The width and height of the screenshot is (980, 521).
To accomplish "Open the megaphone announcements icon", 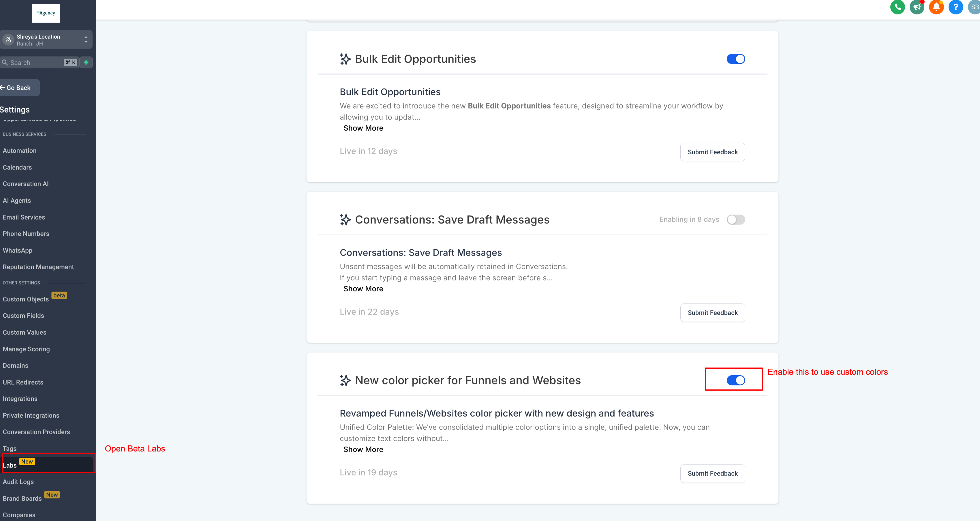I will [917, 7].
